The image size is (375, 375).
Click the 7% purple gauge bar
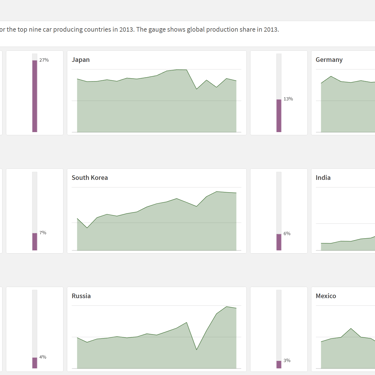(35, 241)
